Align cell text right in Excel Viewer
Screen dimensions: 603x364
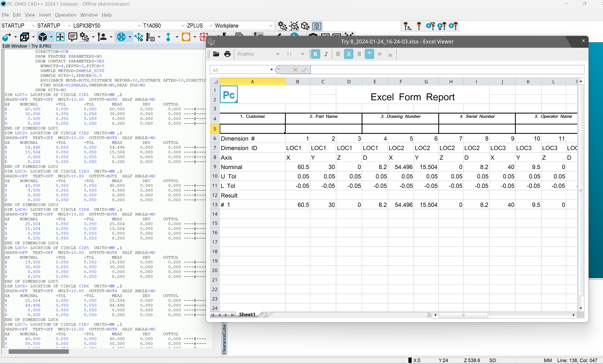(x=359, y=54)
